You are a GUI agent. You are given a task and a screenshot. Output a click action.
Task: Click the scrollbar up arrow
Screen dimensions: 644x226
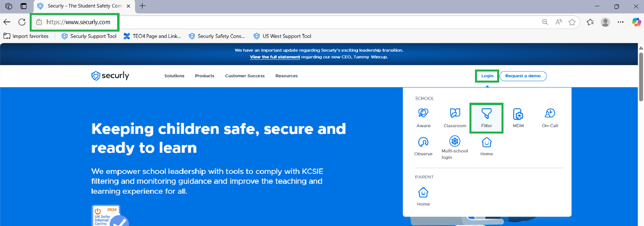[641, 48]
